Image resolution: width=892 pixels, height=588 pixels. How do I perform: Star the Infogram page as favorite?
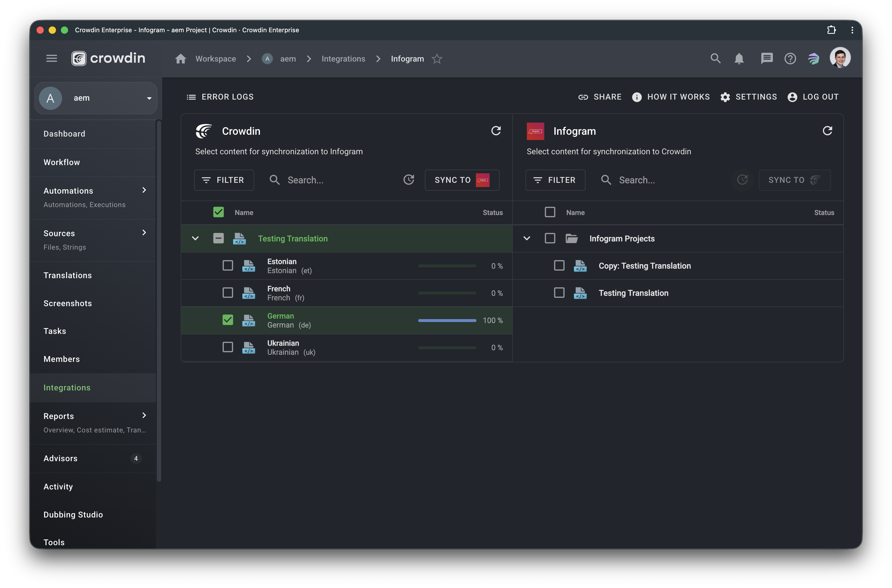tap(437, 58)
